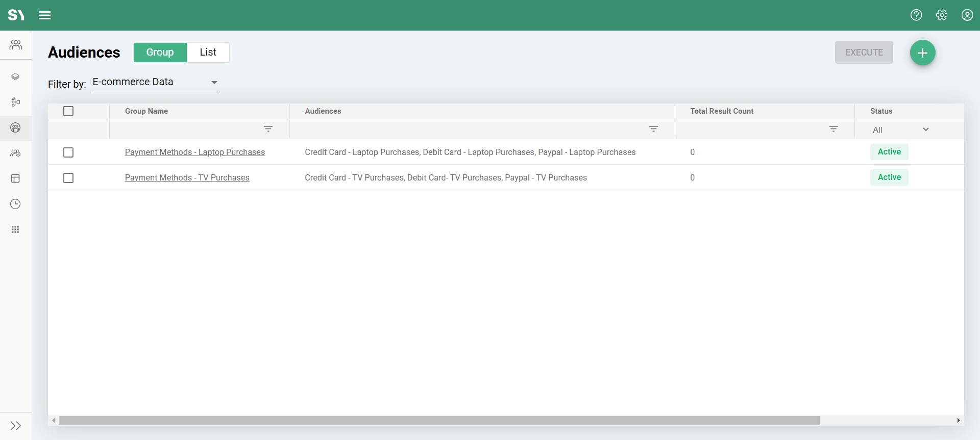The height and width of the screenshot is (440, 980).
Task: Click the grid apps sidebar icon
Action: coord(16,229)
